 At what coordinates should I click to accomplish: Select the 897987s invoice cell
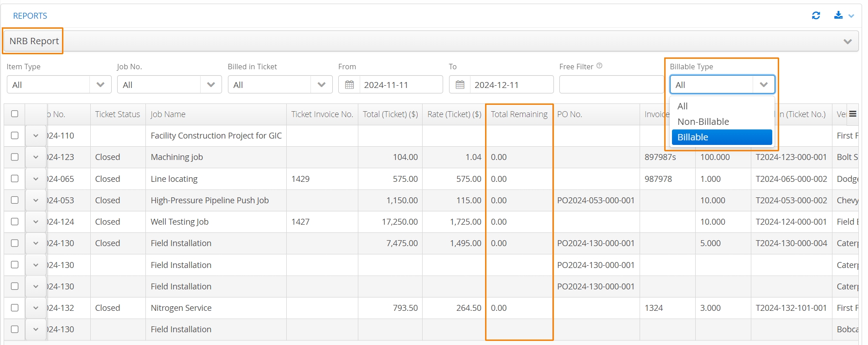coord(667,157)
